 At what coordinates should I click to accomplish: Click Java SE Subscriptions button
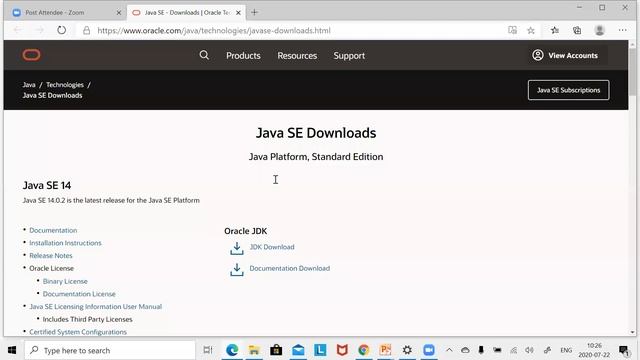[568, 90]
